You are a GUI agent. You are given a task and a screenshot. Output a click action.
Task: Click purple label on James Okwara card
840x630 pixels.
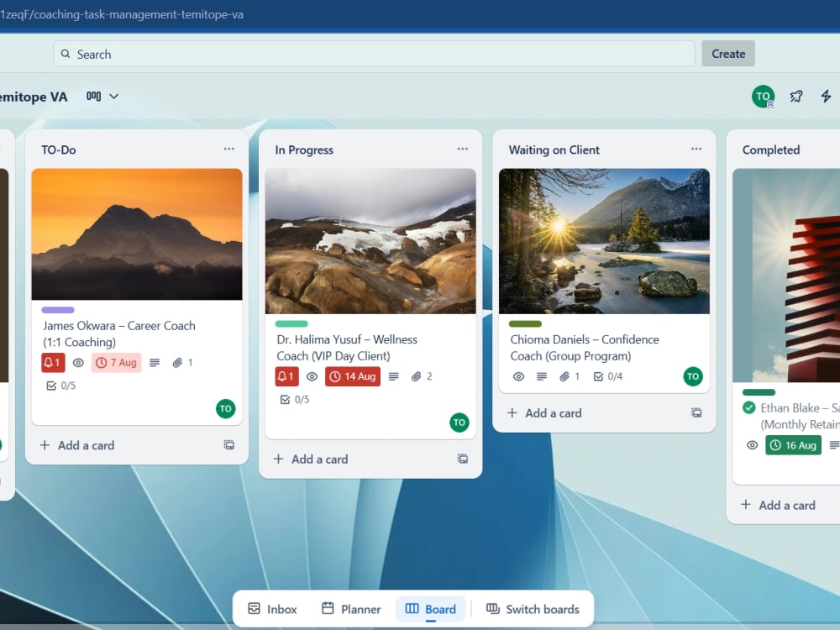pyautogui.click(x=58, y=310)
